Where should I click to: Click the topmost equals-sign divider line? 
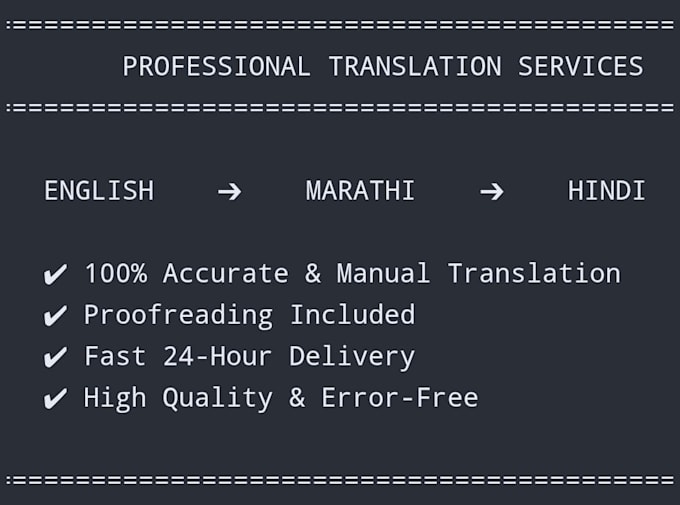[340, 25]
